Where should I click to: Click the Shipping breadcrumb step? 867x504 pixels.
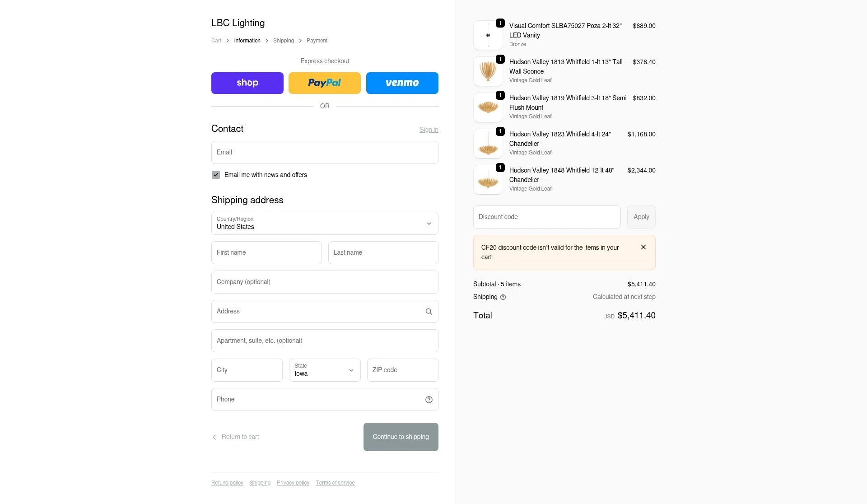coord(283,41)
